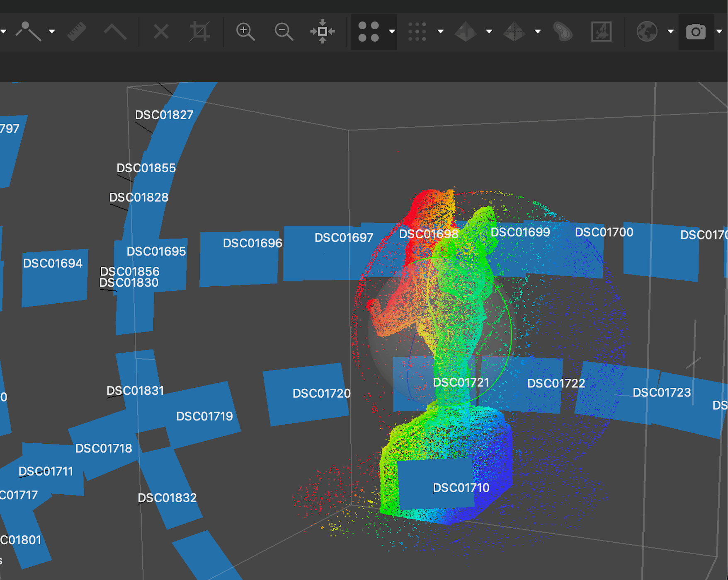Select camera label DSC01711
This screenshot has width=728, height=580.
point(46,471)
